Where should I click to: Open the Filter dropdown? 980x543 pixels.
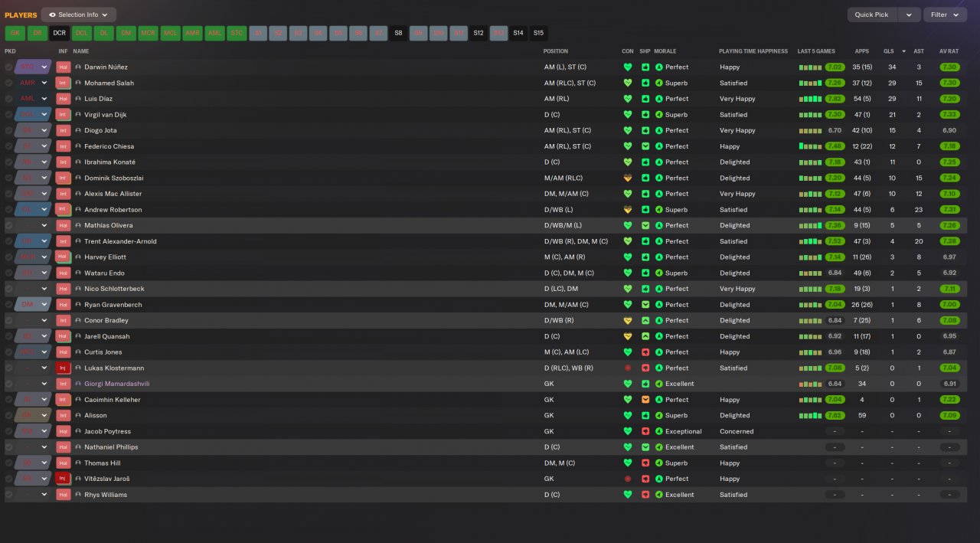pyautogui.click(x=945, y=15)
